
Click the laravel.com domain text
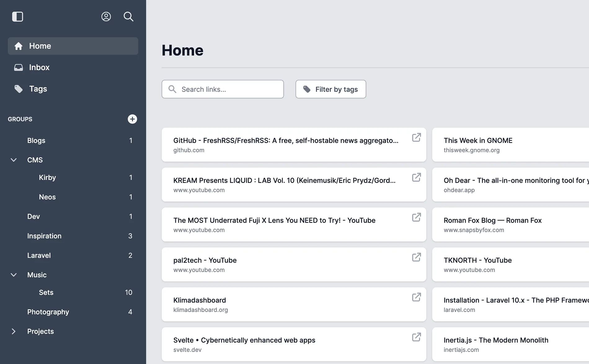[459, 310]
